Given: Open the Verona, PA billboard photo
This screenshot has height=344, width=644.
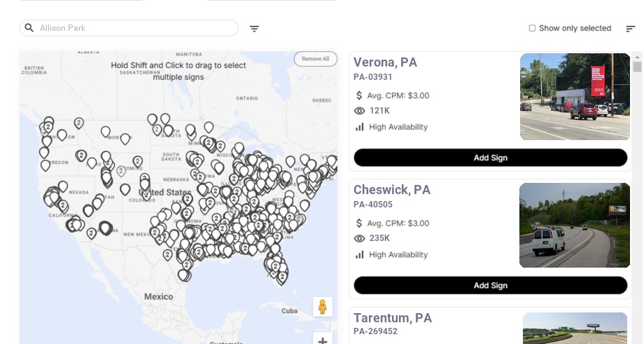Looking at the screenshot, I should [x=575, y=97].
